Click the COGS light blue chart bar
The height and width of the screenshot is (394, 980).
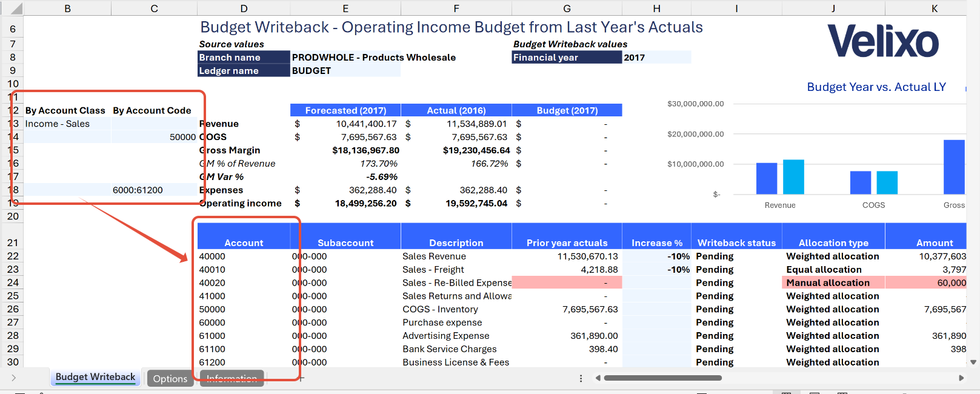click(887, 182)
